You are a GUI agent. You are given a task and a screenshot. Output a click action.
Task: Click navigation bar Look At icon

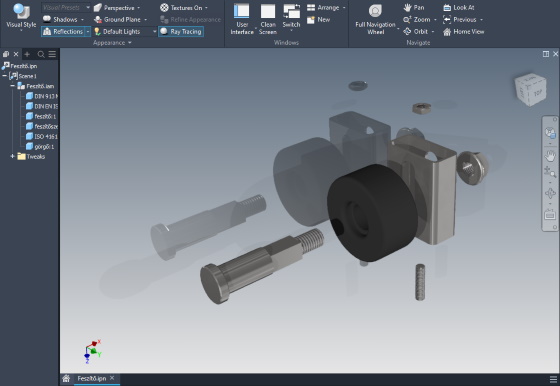coord(550,215)
